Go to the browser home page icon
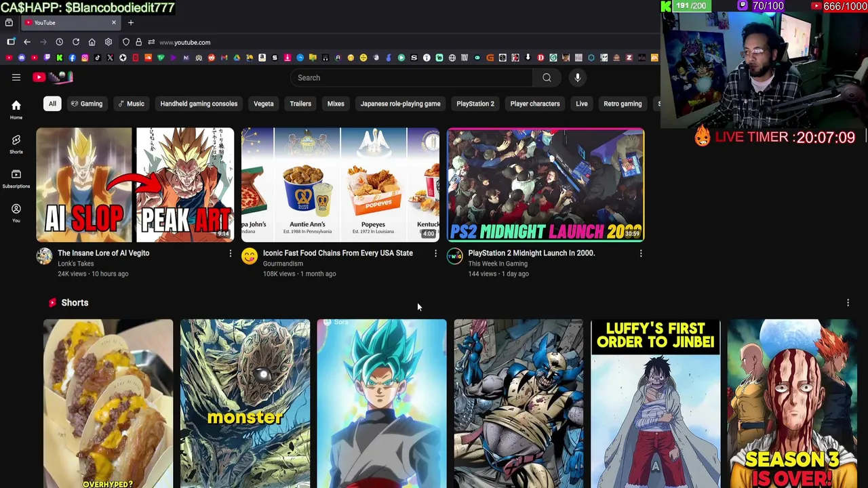The image size is (868, 488). tap(92, 42)
